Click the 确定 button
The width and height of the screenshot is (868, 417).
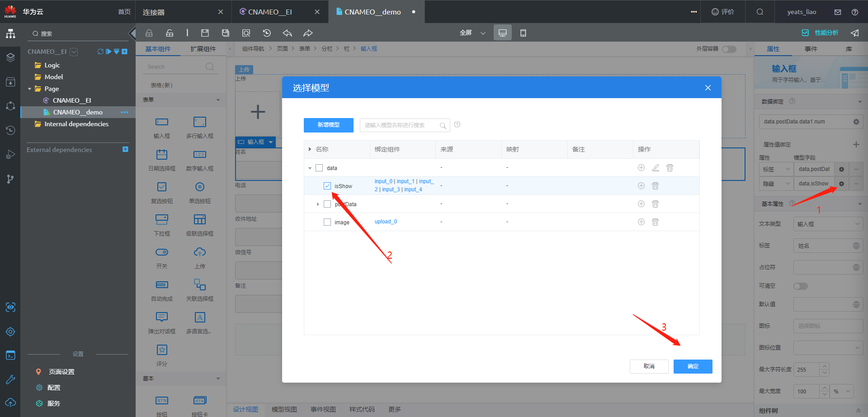[x=693, y=366]
